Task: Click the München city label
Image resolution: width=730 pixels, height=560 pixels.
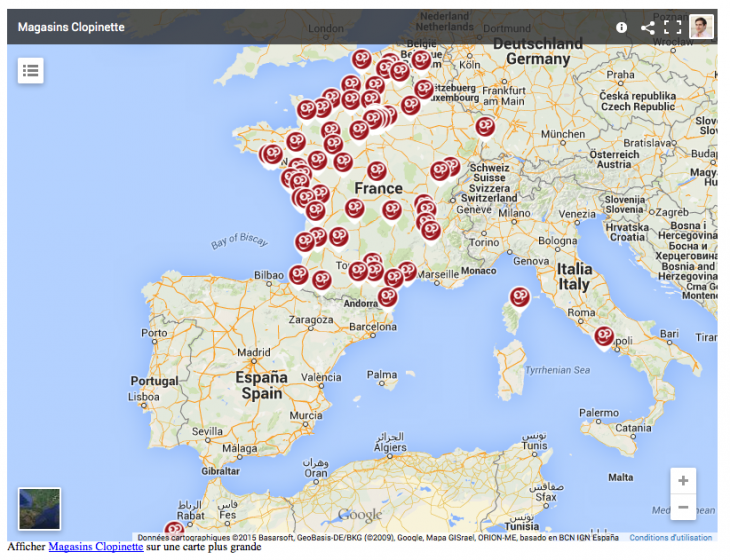Action: 563,134
